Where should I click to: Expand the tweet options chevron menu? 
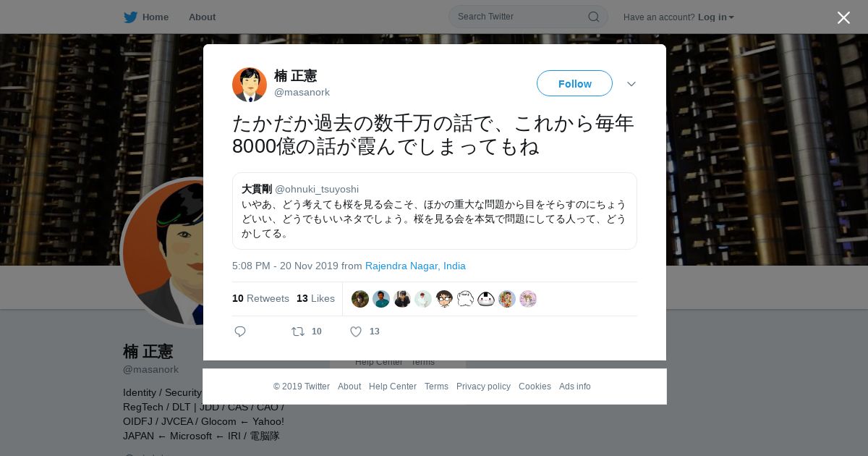pos(631,84)
